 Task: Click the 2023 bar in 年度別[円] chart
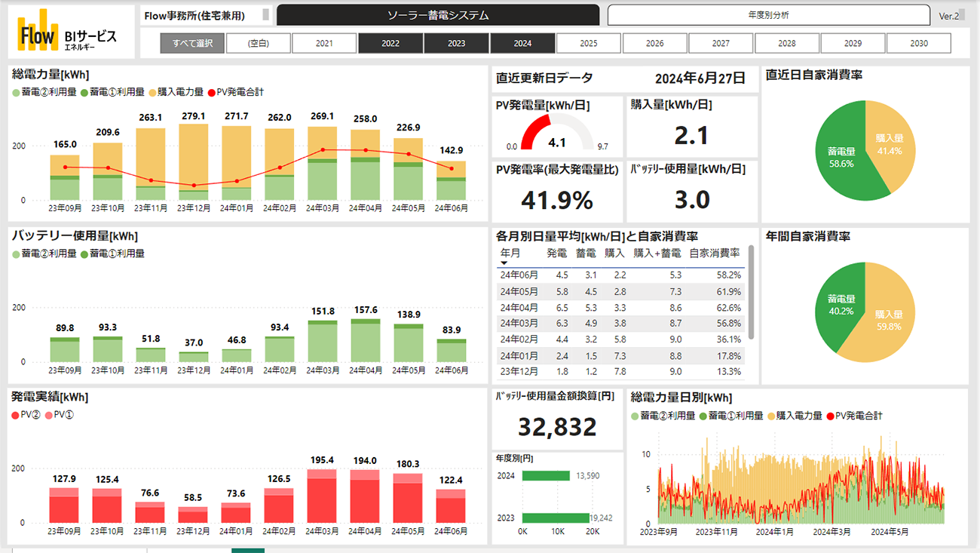(555, 518)
